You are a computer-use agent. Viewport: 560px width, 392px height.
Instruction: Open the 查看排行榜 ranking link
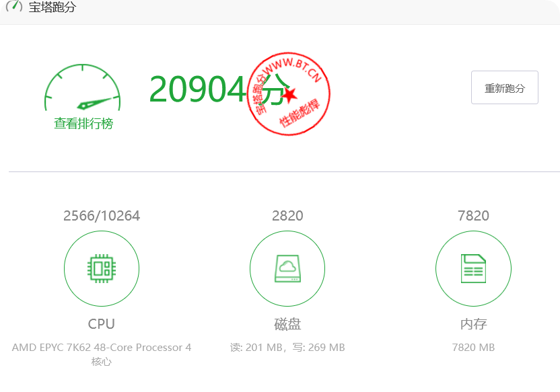coord(83,124)
